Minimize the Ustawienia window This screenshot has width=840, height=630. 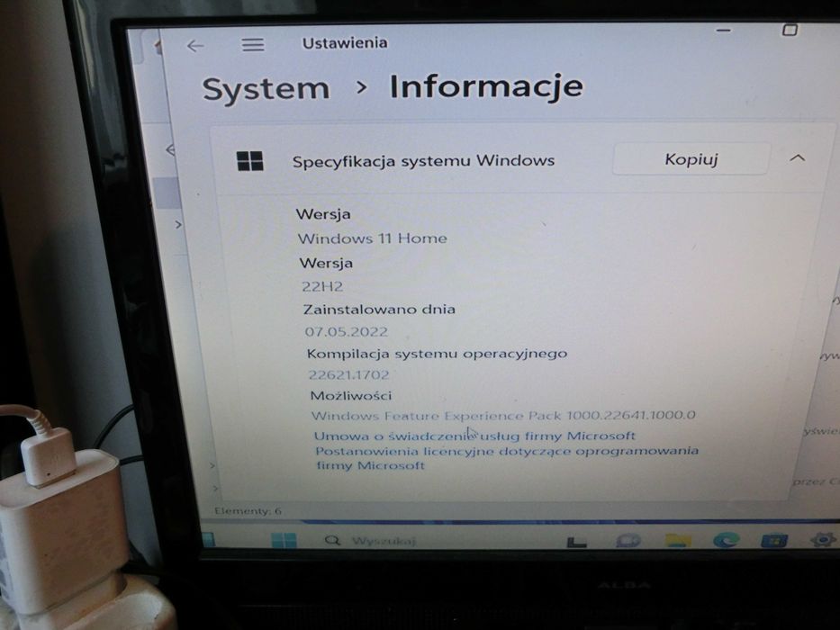(x=723, y=31)
